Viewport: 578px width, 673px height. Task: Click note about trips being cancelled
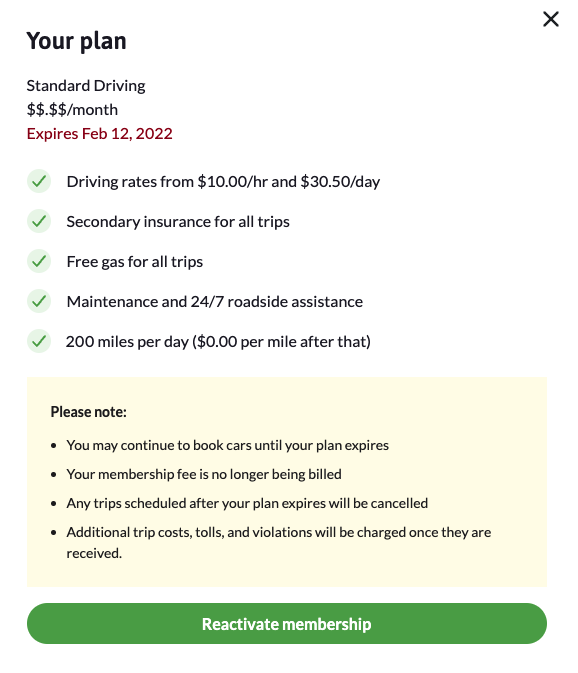tap(247, 503)
